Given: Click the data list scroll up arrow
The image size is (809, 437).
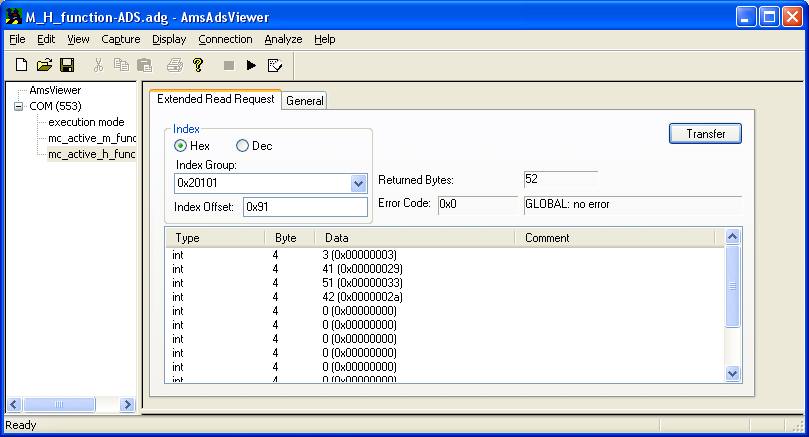Looking at the screenshot, I should (x=733, y=237).
